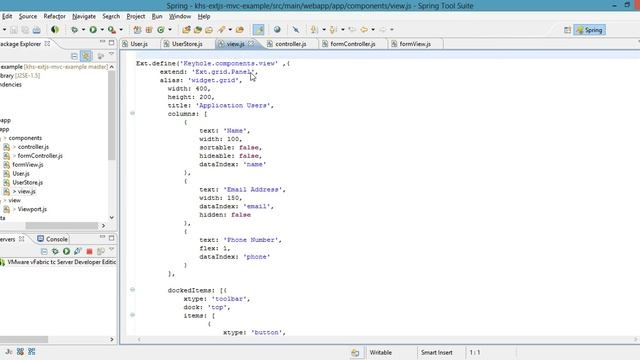Click the New Java Package icon
This screenshot has height=360, width=640.
click(x=149, y=30)
